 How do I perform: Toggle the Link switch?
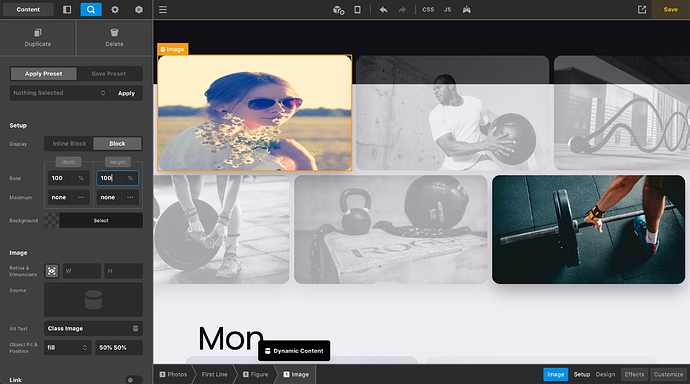tap(133, 380)
